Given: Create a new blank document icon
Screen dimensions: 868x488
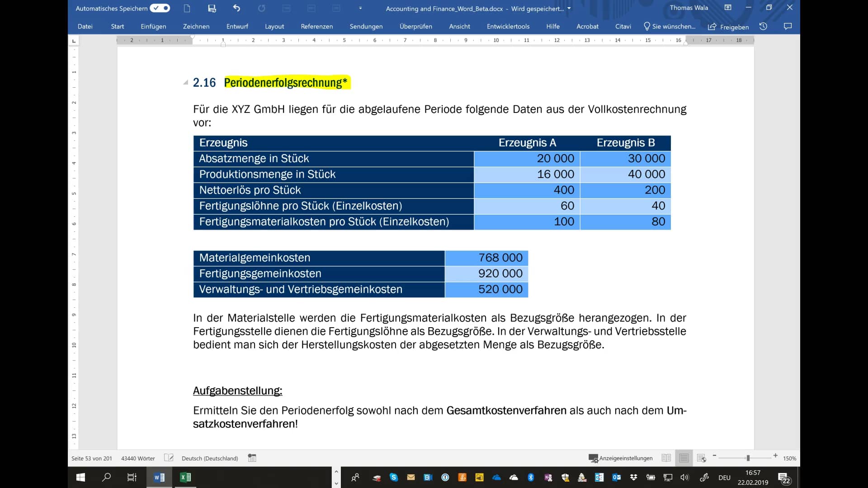Looking at the screenshot, I should click(187, 8).
